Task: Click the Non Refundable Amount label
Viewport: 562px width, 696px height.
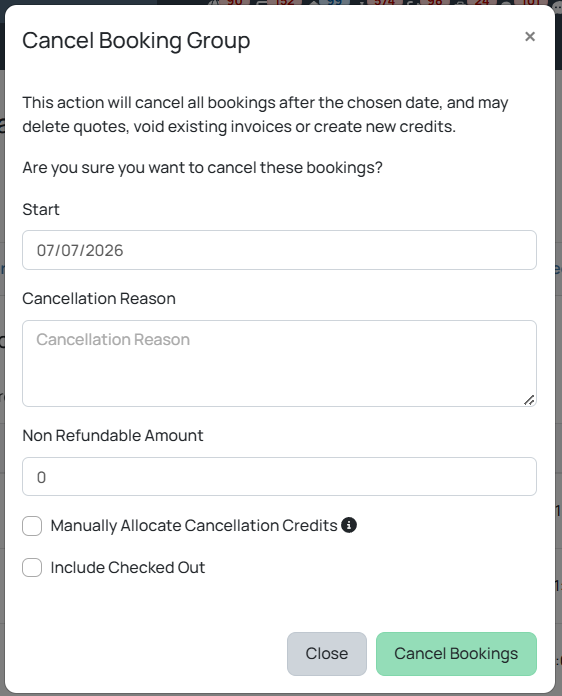Action: 113,435
